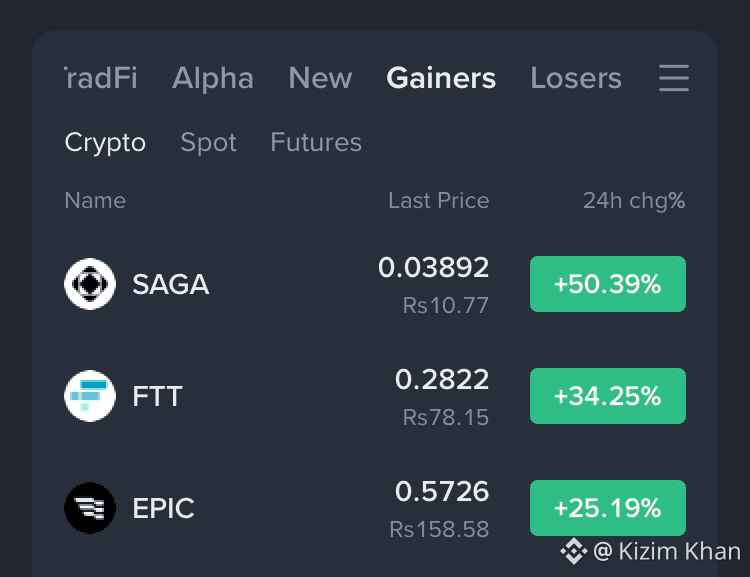Open the SAGA price 0.03892 row
This screenshot has height=577, width=750.
[375, 284]
